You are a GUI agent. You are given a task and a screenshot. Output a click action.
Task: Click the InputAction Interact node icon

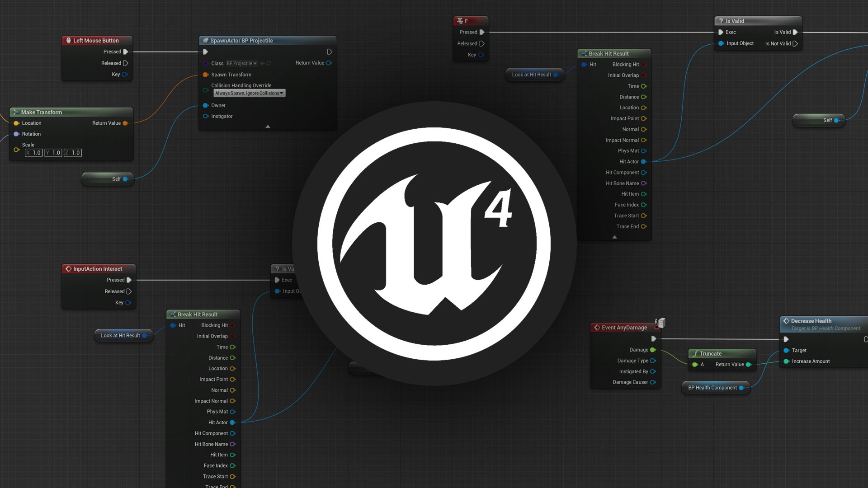click(69, 269)
